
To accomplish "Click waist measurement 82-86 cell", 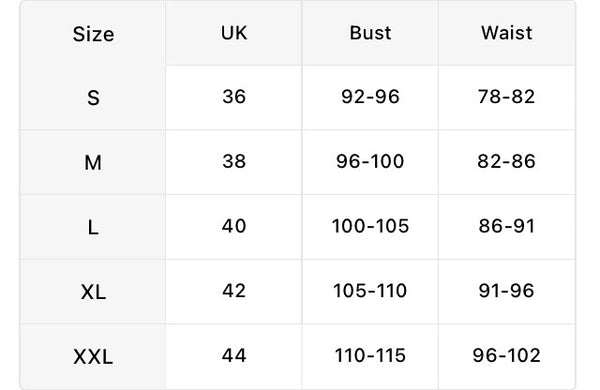I will pos(506,161).
